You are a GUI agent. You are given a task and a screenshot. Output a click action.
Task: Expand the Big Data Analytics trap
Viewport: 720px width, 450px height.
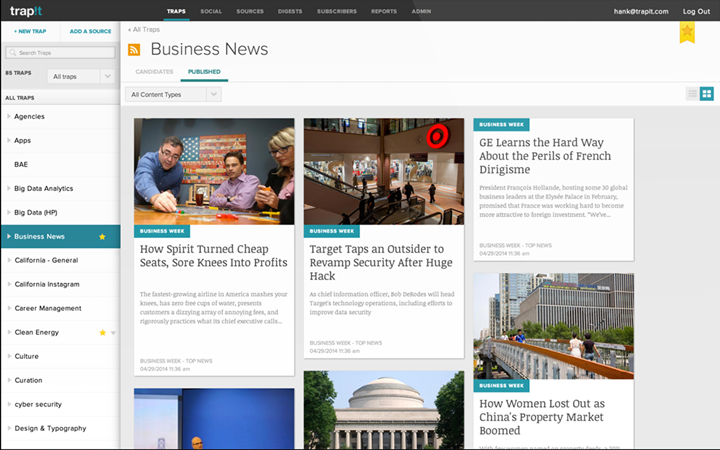click(9, 188)
